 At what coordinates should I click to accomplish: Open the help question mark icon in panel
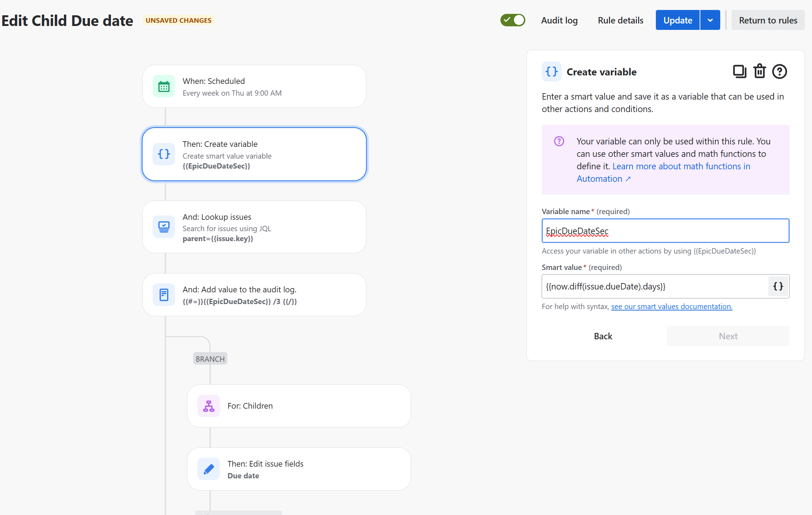tap(779, 71)
